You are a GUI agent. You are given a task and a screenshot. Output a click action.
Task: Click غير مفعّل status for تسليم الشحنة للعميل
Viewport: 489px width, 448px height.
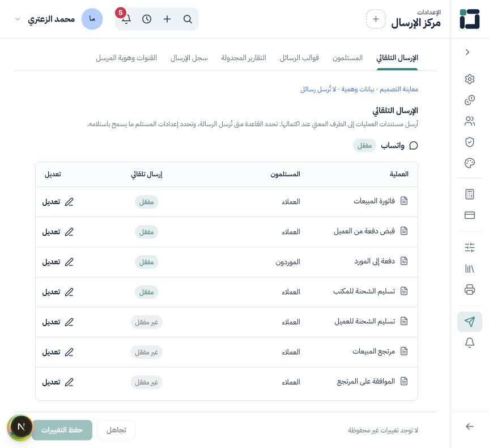(147, 322)
